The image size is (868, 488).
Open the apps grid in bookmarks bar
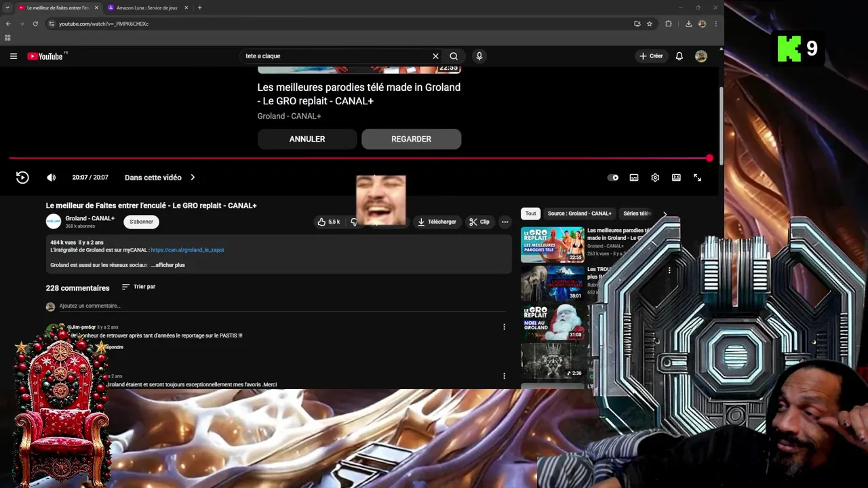click(x=7, y=38)
